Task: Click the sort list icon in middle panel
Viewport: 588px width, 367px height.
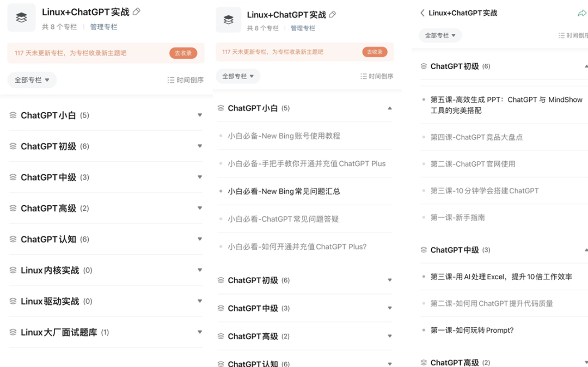Action: [x=363, y=76]
